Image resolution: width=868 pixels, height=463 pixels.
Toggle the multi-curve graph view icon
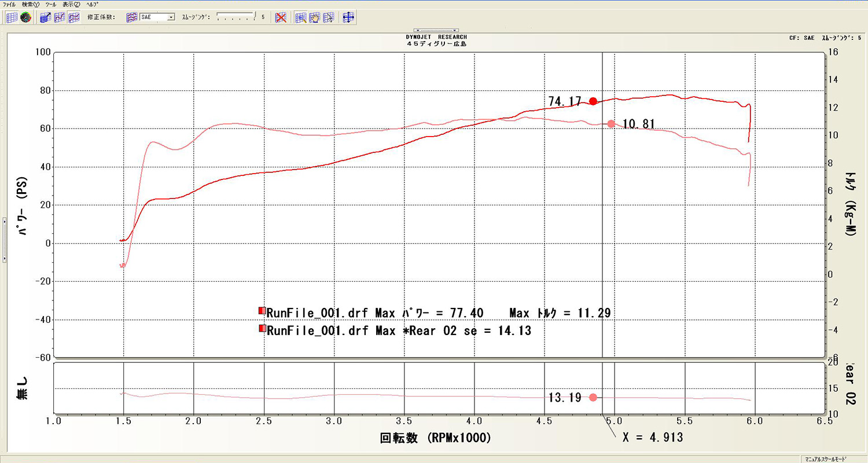point(73,17)
